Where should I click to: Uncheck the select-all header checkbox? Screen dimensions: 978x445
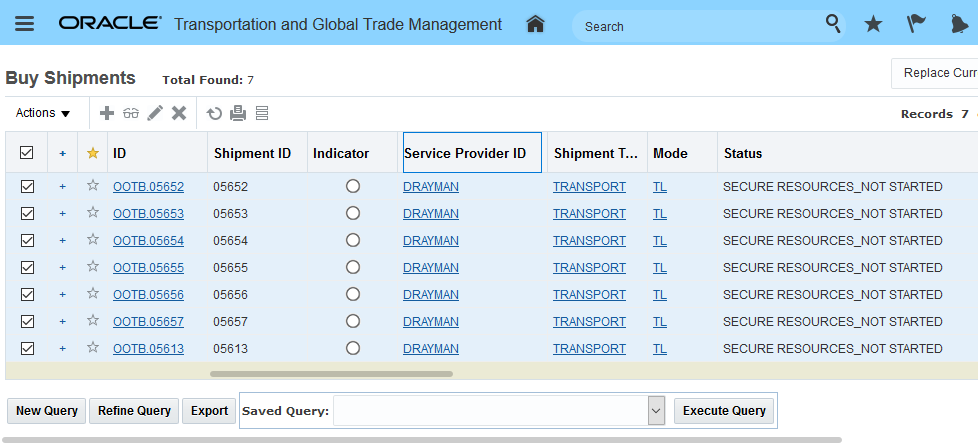pyautogui.click(x=27, y=153)
